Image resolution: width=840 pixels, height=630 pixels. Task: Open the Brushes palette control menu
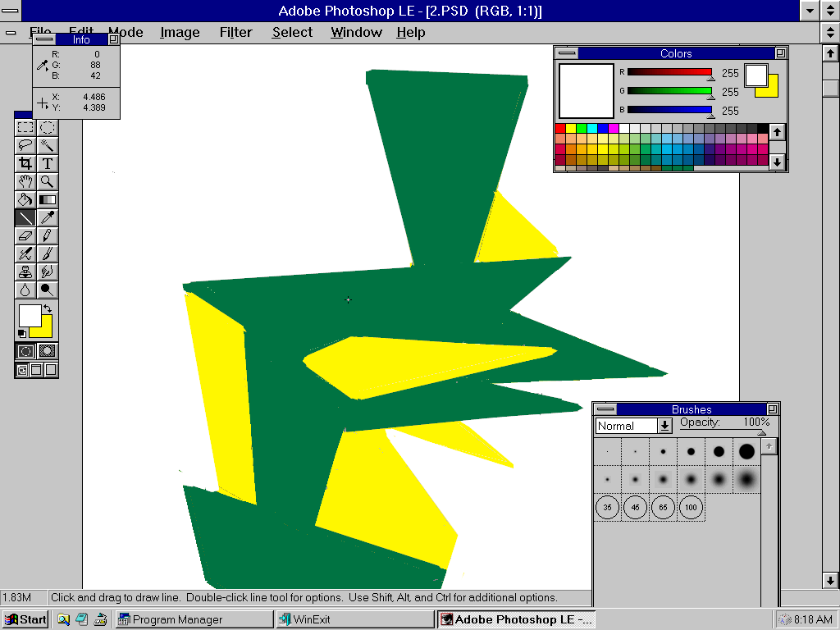point(604,409)
